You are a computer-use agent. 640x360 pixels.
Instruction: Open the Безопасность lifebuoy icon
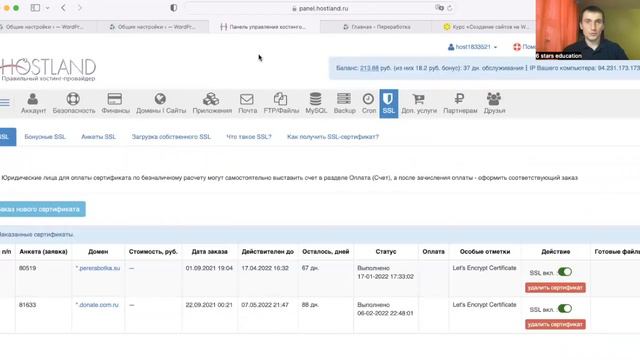click(73, 99)
